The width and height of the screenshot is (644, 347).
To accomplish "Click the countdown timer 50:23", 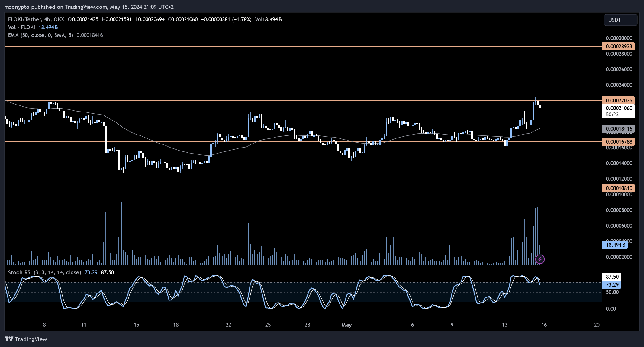I will [x=612, y=115].
